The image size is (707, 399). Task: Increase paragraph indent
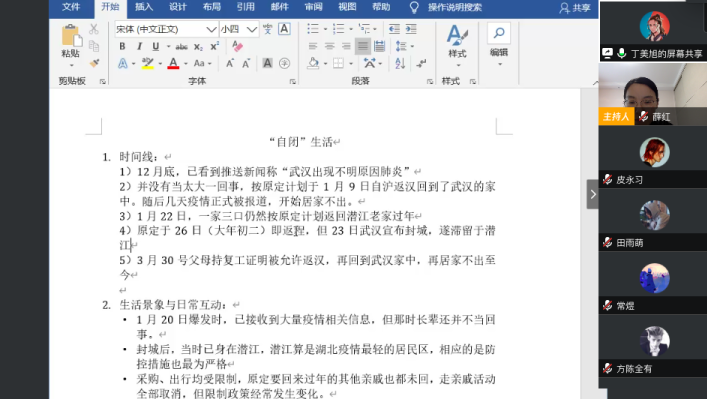(x=411, y=29)
